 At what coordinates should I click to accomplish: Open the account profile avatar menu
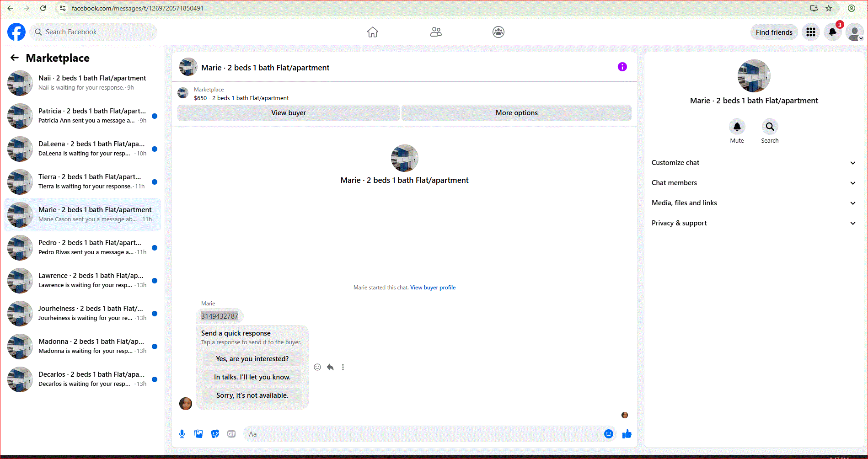pos(854,32)
